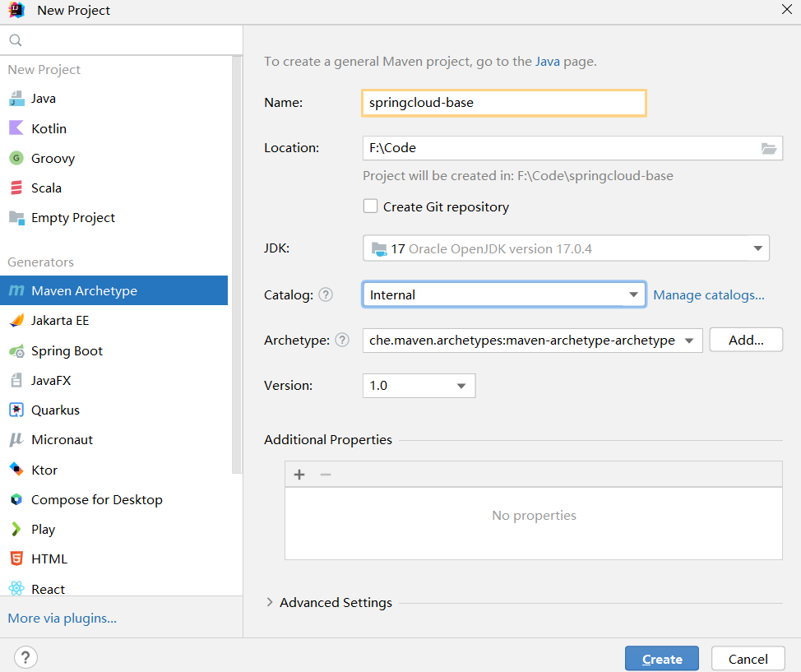Click the Ktor icon
This screenshot has height=672, width=801.
(x=16, y=469)
